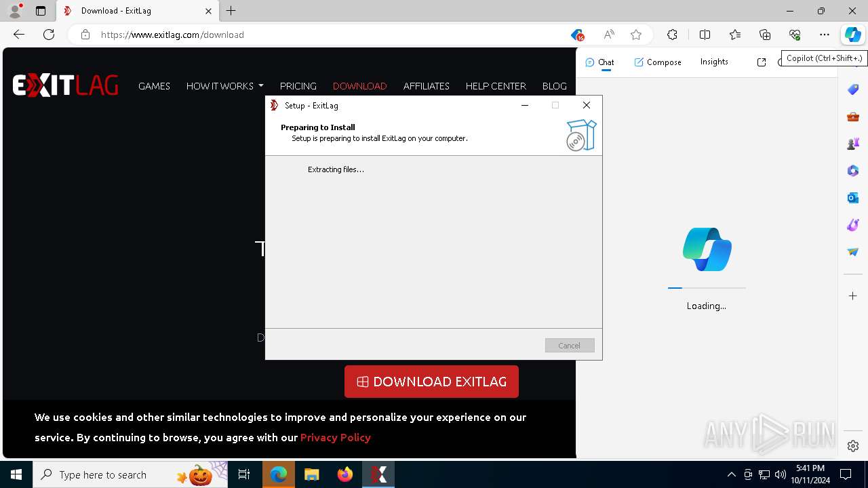
Task: Click the address bar URL field
Action: coord(332,35)
